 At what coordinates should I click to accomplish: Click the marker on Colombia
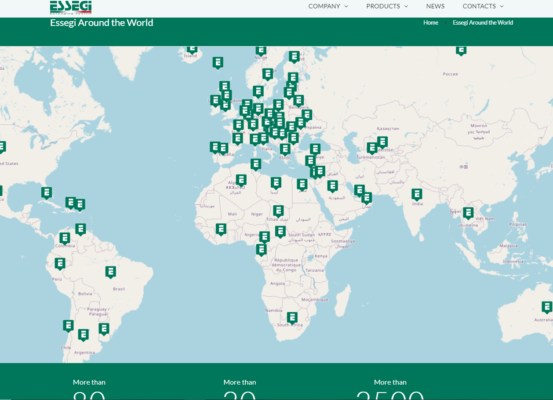click(65, 238)
